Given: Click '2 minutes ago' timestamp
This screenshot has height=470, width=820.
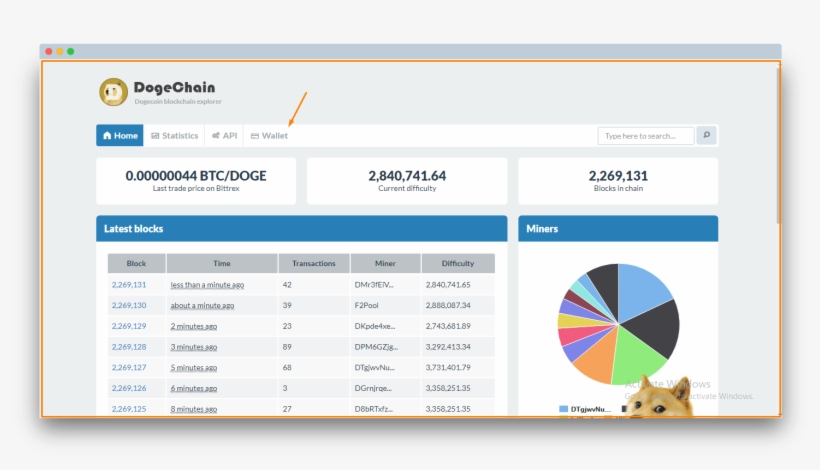Looking at the screenshot, I should (x=193, y=326).
